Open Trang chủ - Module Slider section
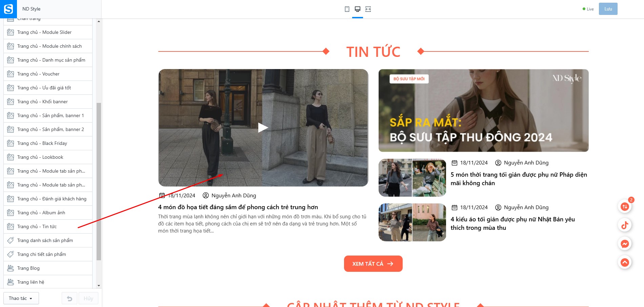 point(48,32)
